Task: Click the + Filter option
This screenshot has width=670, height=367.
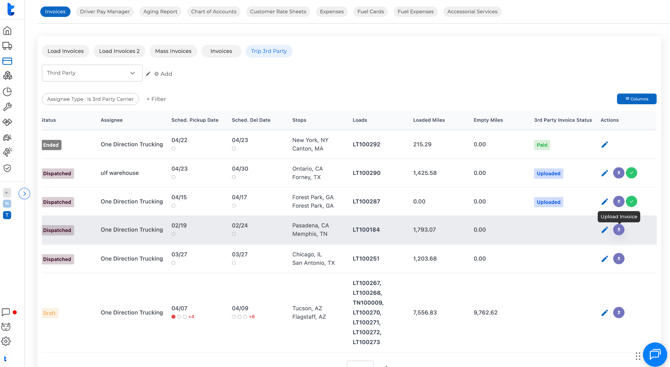Action: [156, 99]
